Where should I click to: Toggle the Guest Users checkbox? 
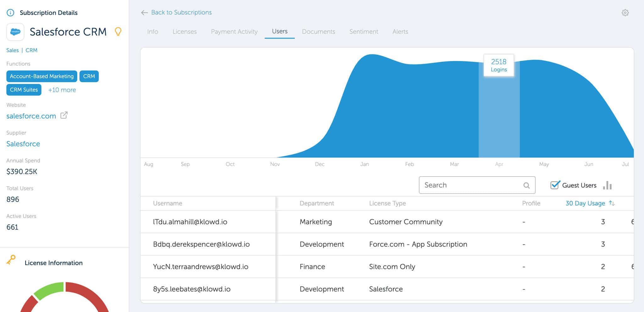click(x=555, y=185)
